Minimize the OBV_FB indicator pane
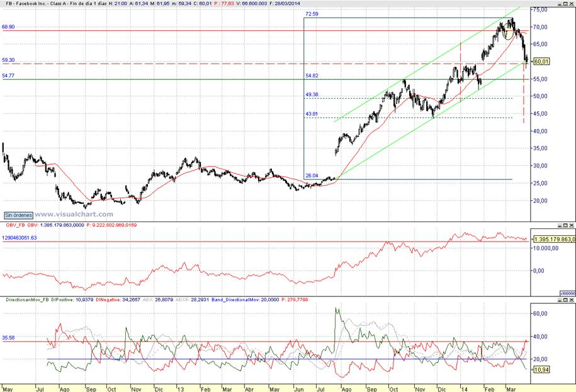 click(560, 225)
